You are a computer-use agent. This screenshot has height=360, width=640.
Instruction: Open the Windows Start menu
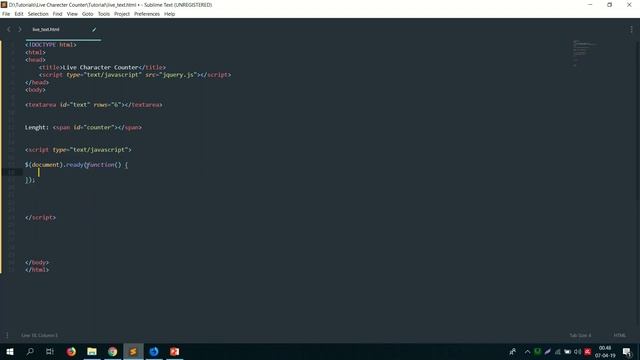pos(10,351)
